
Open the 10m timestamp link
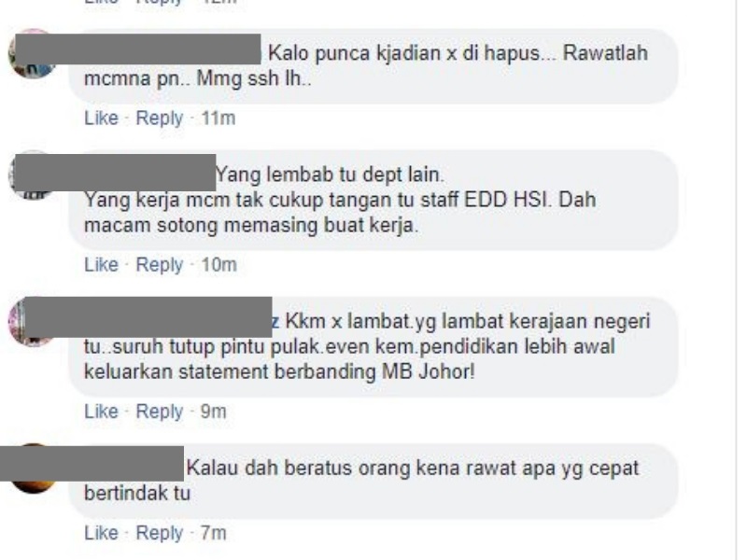(218, 264)
